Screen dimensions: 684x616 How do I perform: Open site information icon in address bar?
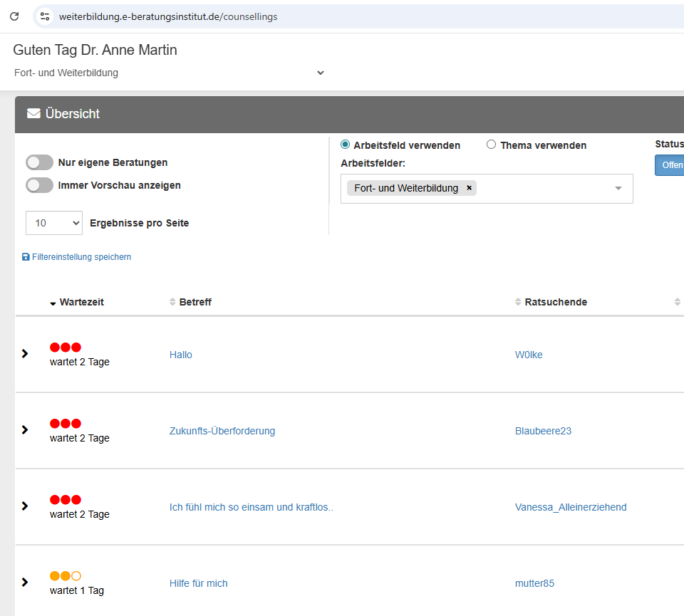(x=45, y=16)
